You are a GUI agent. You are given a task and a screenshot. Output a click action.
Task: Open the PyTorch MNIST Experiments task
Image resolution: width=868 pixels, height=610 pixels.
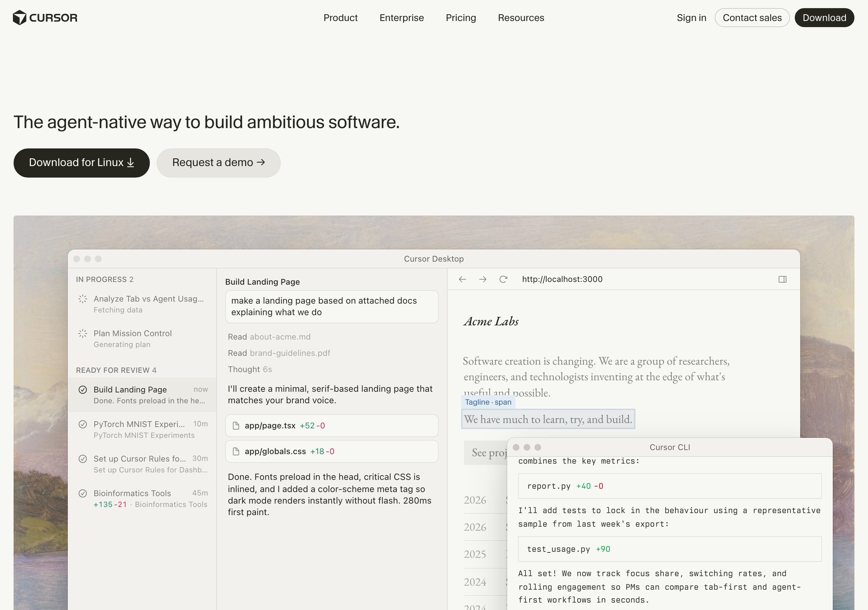click(142, 429)
